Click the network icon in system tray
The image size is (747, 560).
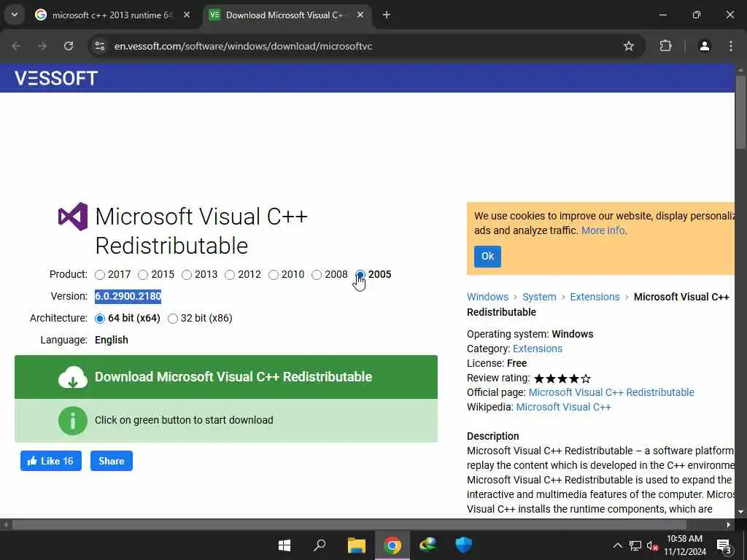[635, 545]
